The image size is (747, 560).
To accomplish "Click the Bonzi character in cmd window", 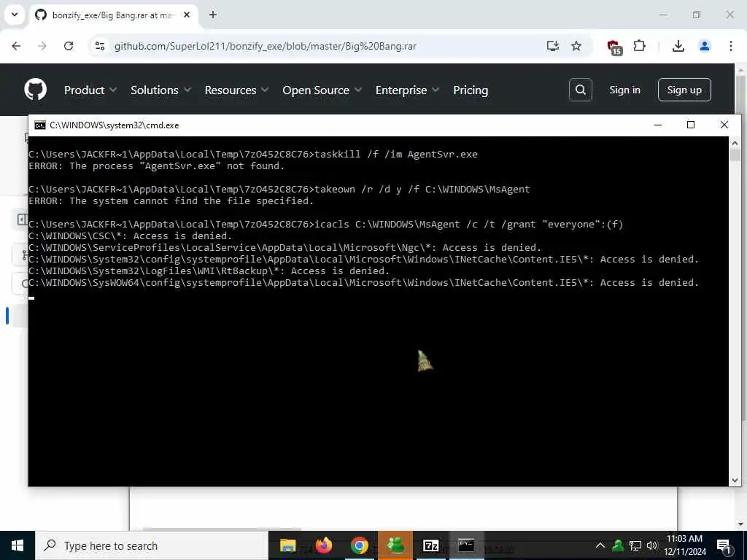I will click(425, 361).
